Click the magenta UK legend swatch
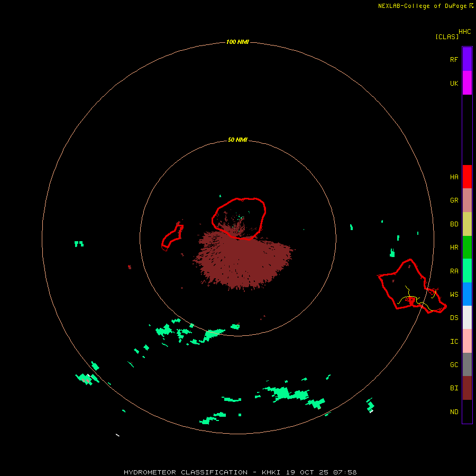 click(x=467, y=83)
